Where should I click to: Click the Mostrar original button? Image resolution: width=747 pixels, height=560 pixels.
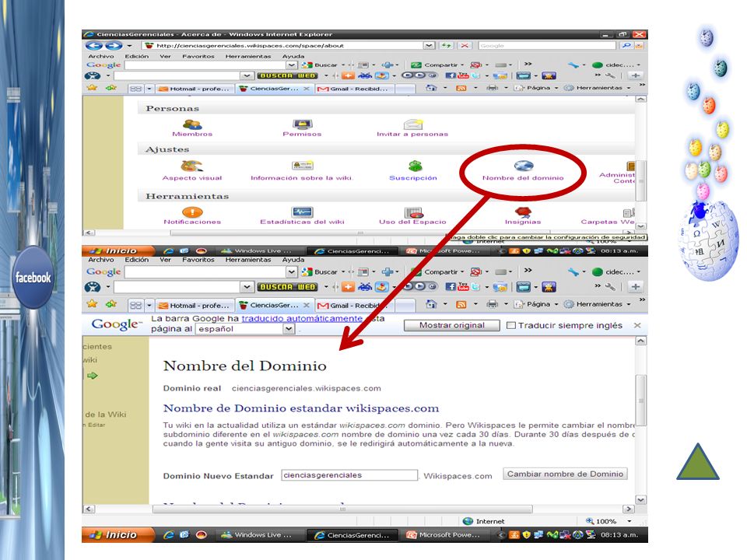451,325
